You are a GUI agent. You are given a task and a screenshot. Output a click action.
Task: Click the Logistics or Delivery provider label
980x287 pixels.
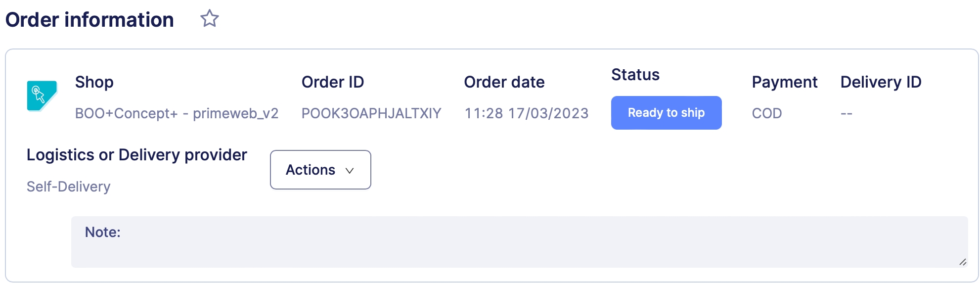pyautogui.click(x=136, y=155)
